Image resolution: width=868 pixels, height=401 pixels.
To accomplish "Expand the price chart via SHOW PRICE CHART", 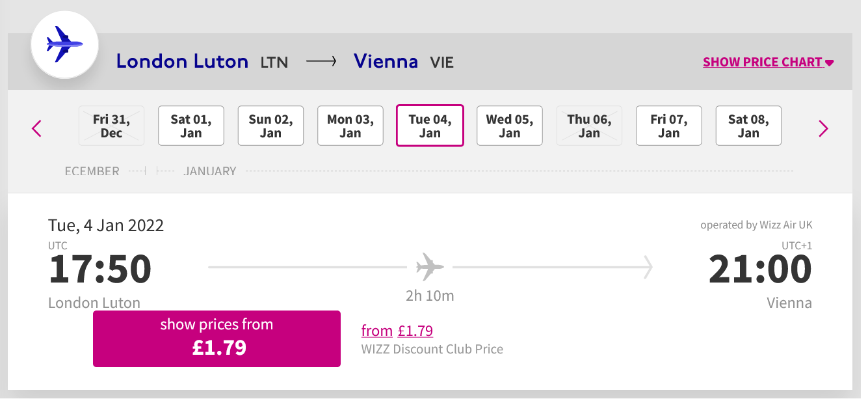I will [x=768, y=61].
